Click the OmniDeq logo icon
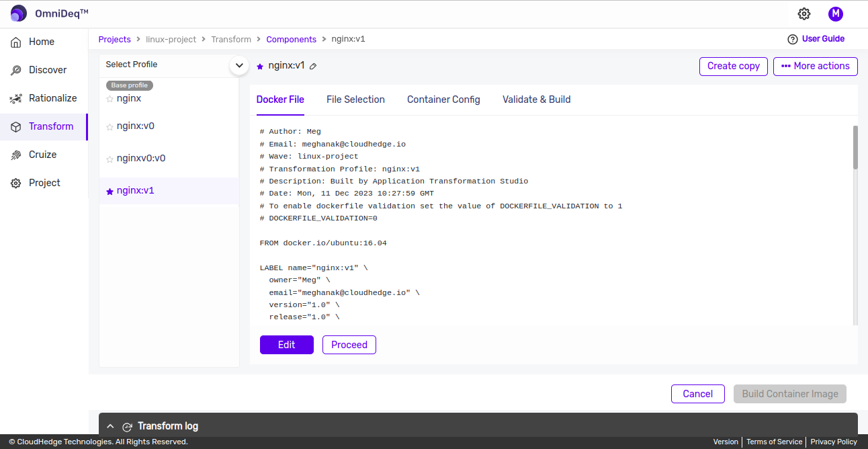The image size is (868, 449). (x=19, y=13)
